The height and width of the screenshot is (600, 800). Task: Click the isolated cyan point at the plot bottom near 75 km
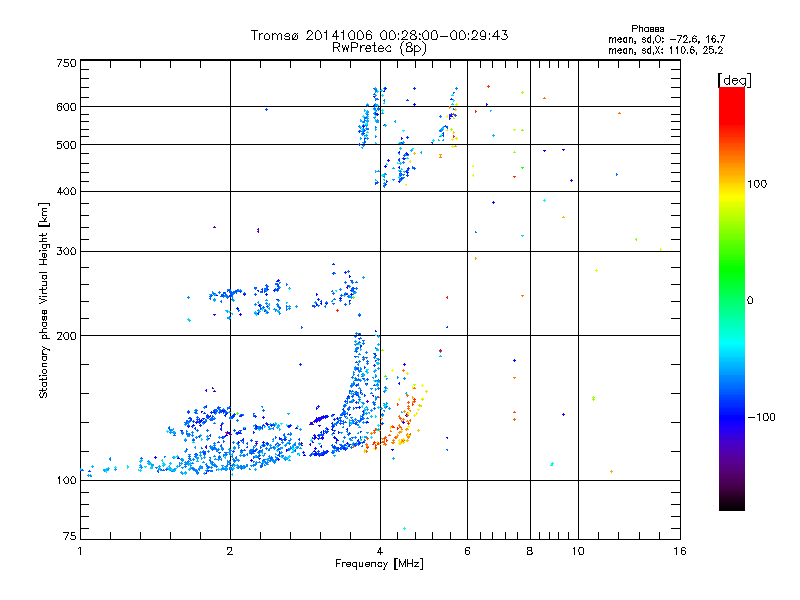tap(405, 529)
